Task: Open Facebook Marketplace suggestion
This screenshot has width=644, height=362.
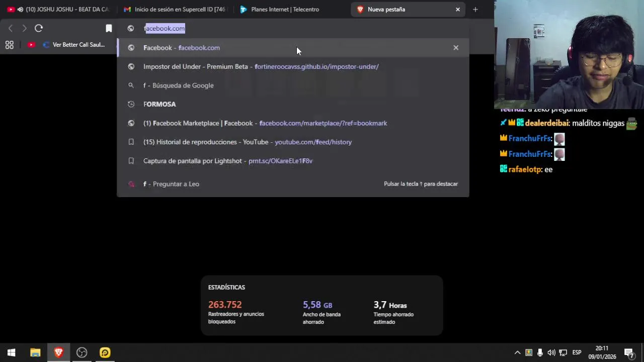Action: 293,123
